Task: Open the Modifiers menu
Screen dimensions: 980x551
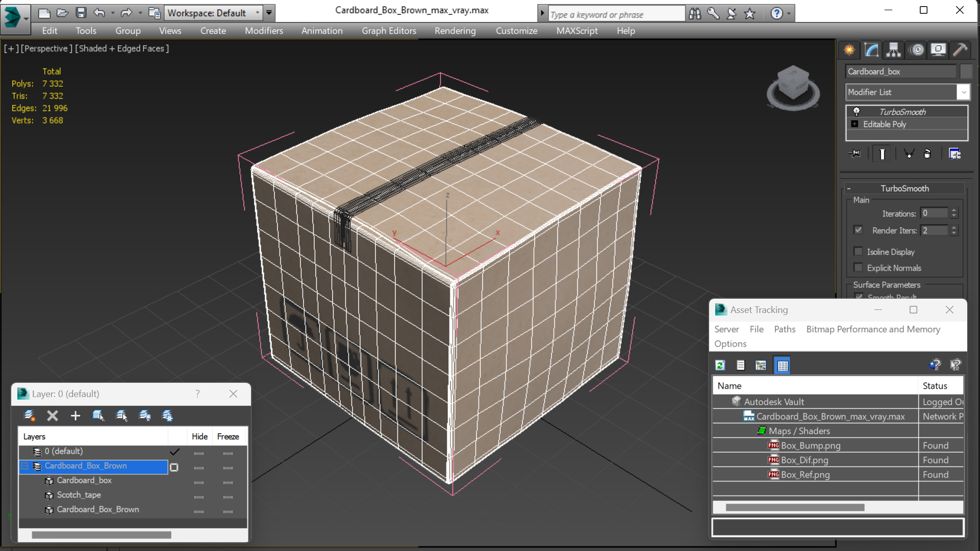Action: pyautogui.click(x=264, y=31)
